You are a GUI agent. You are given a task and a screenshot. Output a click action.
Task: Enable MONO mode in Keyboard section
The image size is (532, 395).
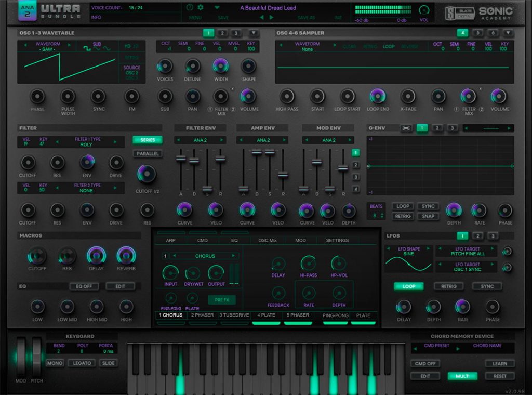[x=55, y=363]
